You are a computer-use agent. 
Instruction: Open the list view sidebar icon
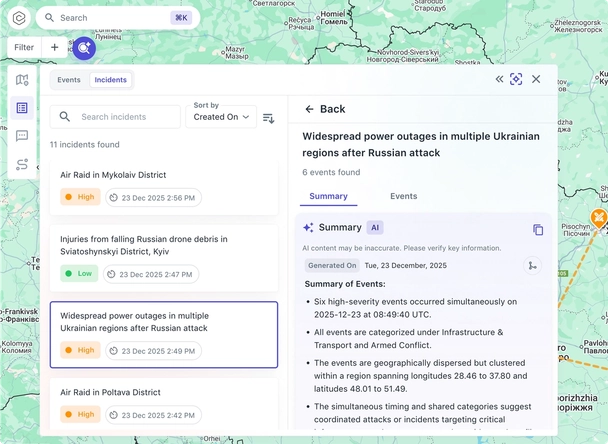click(22, 108)
